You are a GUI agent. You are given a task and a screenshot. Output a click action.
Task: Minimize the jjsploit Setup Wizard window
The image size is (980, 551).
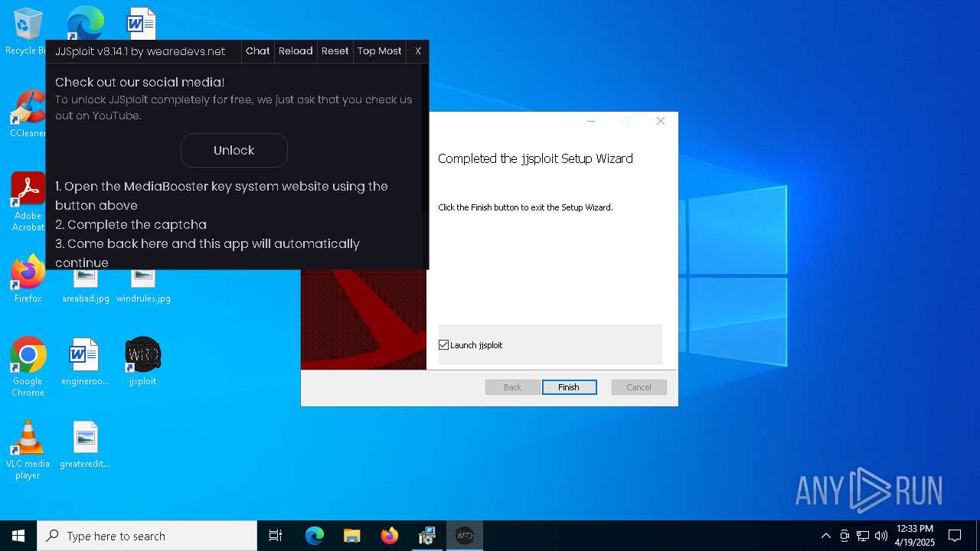(x=591, y=121)
